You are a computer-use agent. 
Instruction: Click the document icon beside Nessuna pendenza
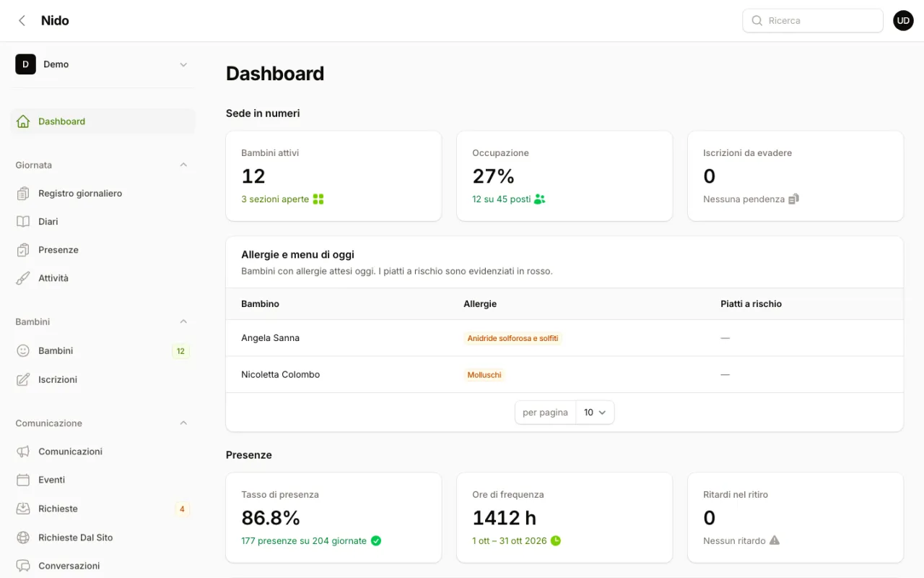point(793,199)
